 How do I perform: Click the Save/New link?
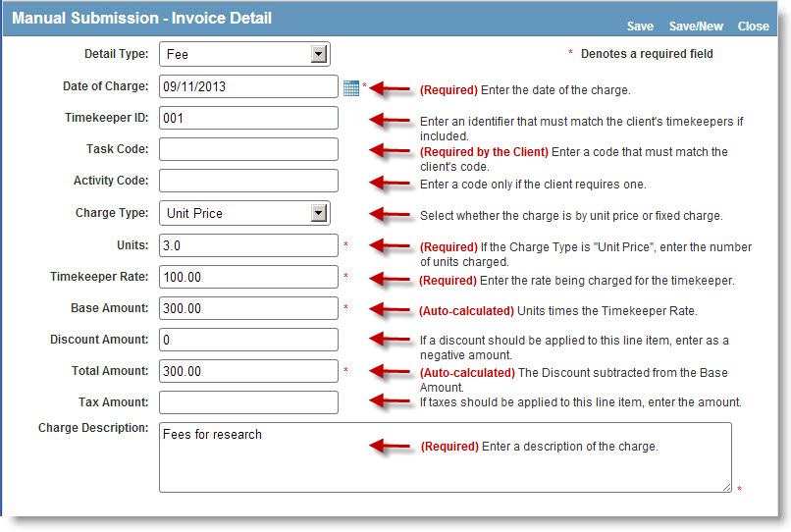click(x=696, y=27)
